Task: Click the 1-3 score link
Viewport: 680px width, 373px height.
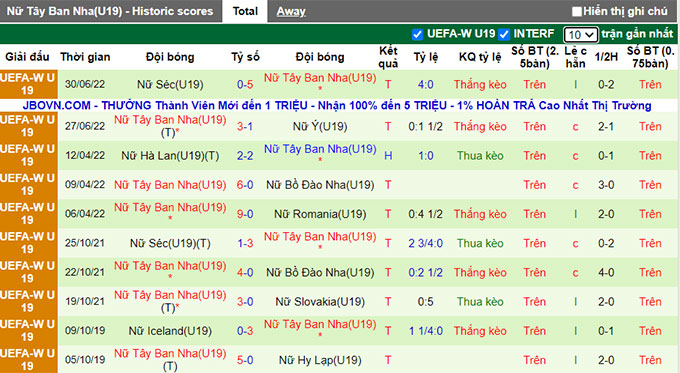Action: (x=245, y=243)
